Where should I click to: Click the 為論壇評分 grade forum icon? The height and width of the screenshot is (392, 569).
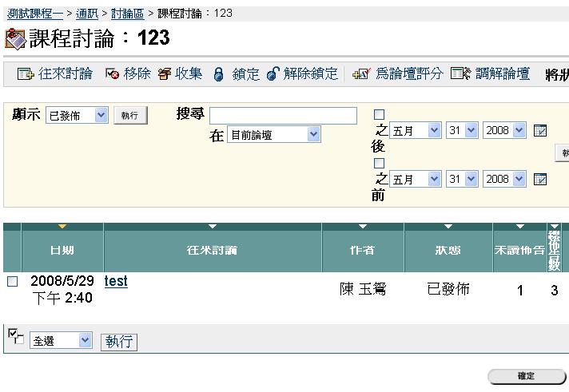tap(361, 74)
